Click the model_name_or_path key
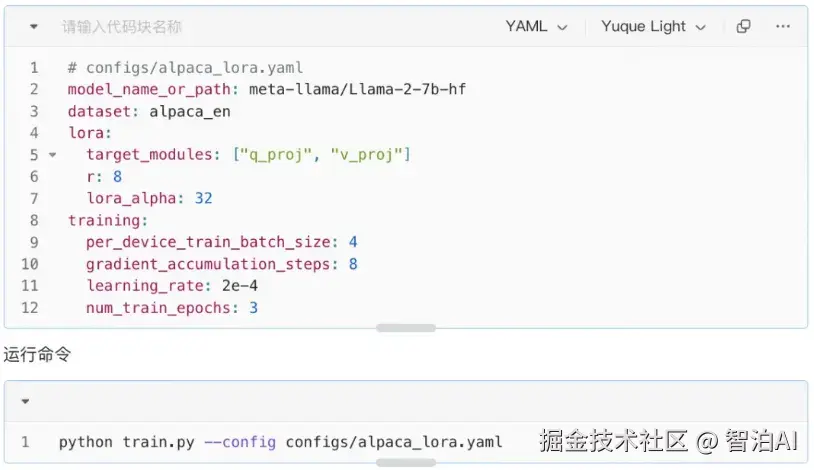814x470 pixels. pyautogui.click(x=149, y=90)
